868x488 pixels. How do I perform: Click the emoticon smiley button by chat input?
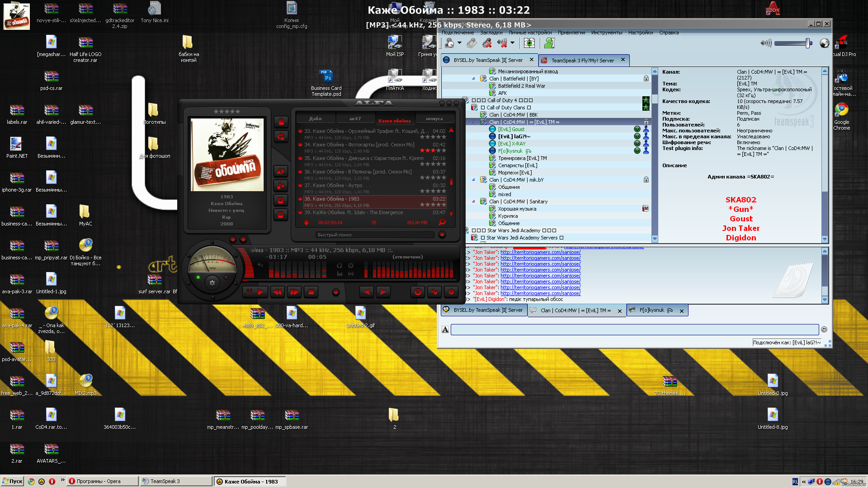coord(824,329)
